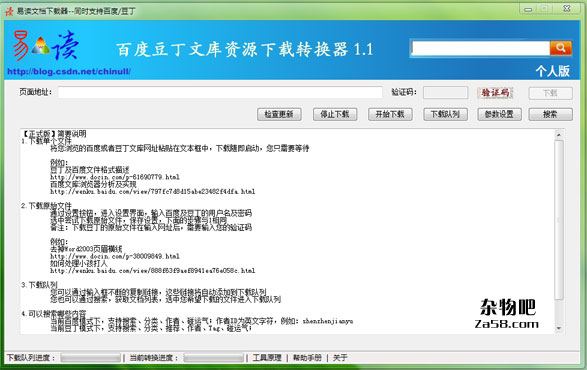
Task: Click 关于 in the status bar
Action: click(340, 358)
